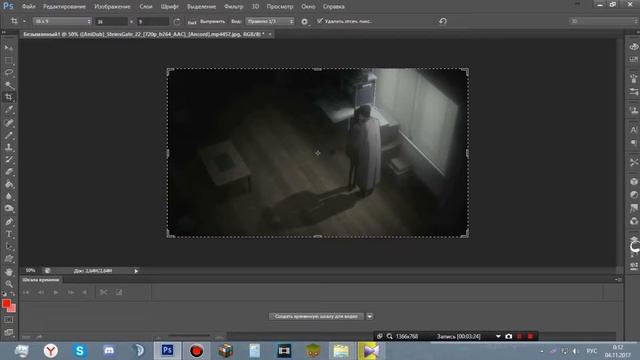Open the Выделение menu
Image resolution: width=640 pixels, height=360 pixels.
(201, 7)
